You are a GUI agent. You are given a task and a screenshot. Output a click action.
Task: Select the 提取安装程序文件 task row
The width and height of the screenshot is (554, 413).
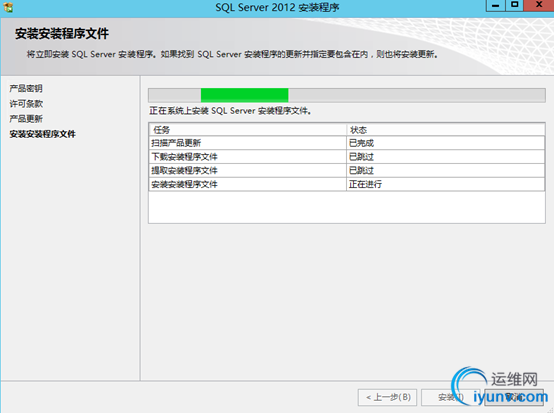click(347, 170)
